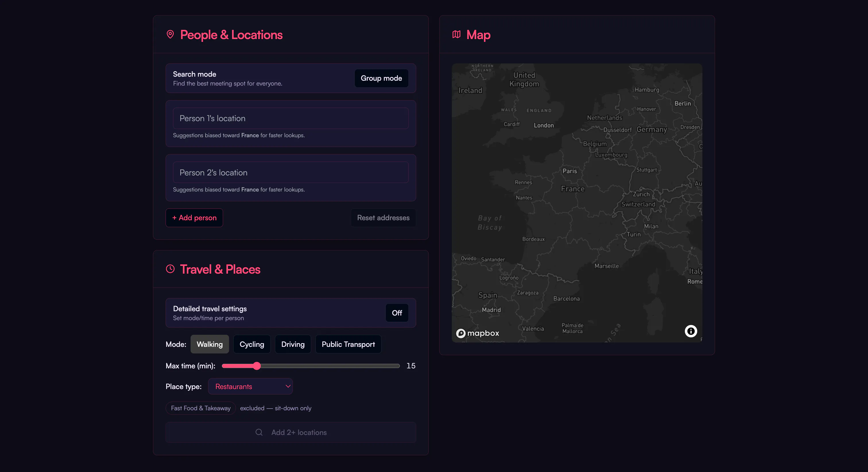Click the location pin icon beside People & Locations
The height and width of the screenshot is (472, 868).
170,34
